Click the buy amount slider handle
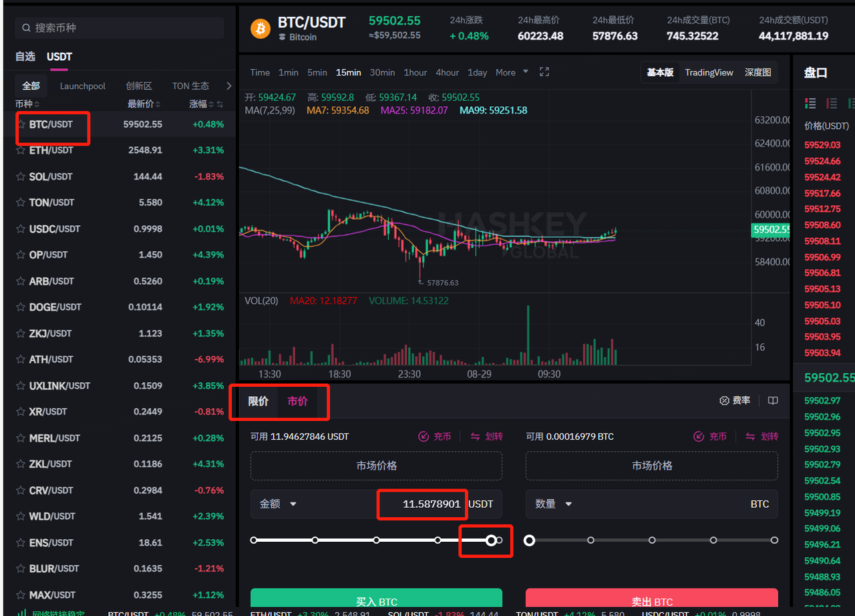This screenshot has height=616, width=855. tap(491, 540)
